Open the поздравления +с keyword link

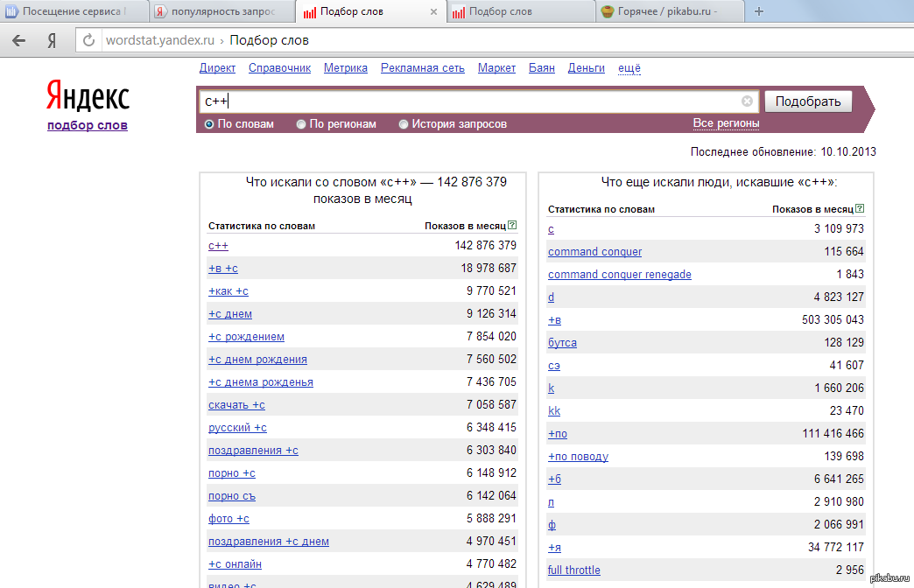[x=254, y=450]
